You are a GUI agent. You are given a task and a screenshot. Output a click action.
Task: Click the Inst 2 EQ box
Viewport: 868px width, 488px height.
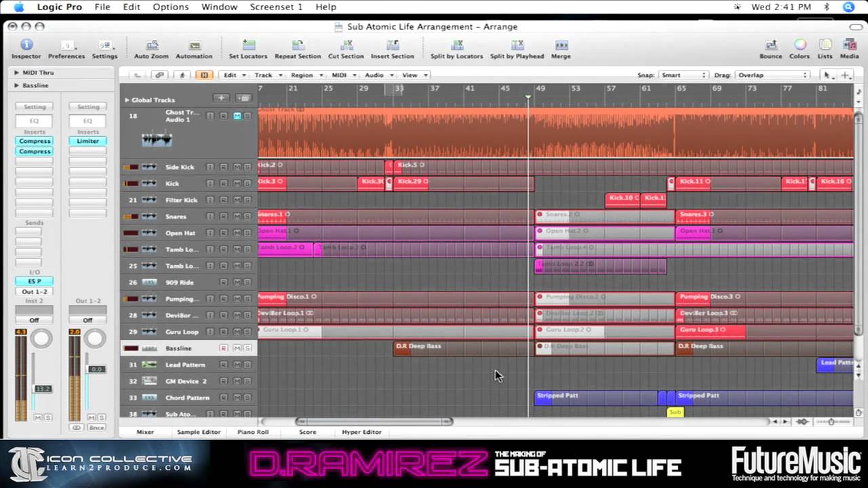pos(35,121)
